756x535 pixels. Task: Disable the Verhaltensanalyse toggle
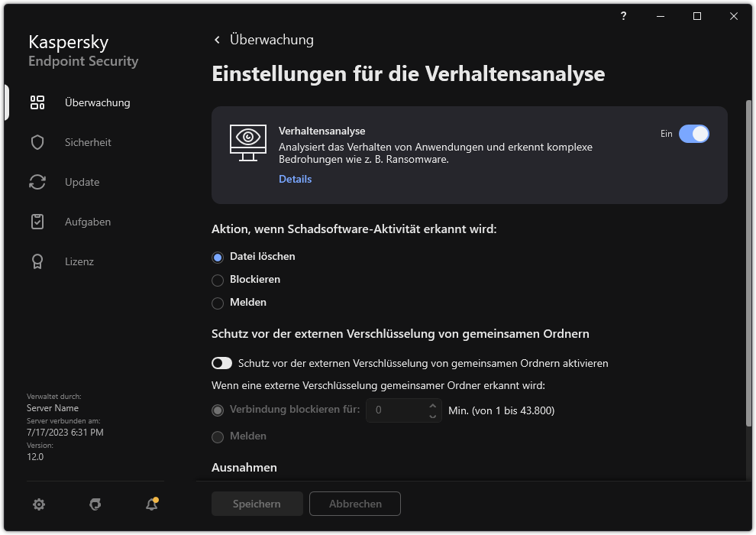pos(694,133)
